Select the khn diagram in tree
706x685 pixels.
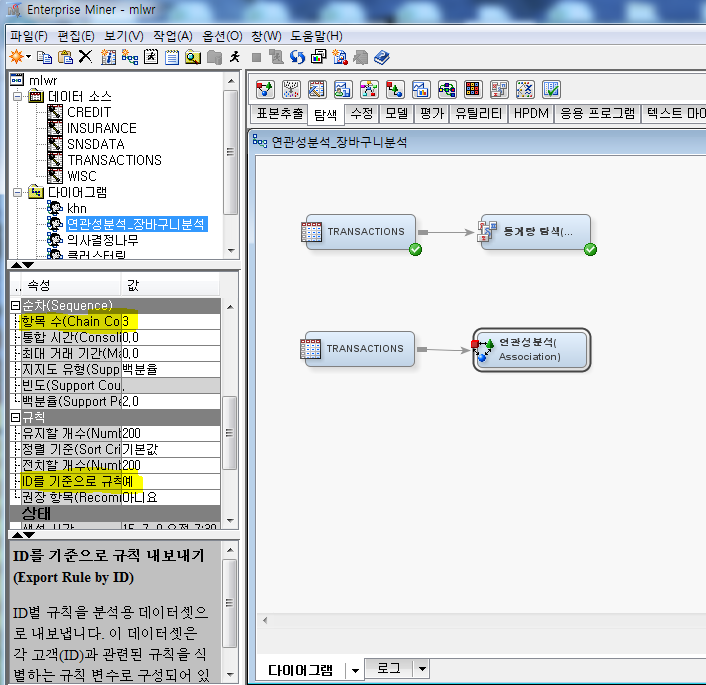(x=77, y=209)
